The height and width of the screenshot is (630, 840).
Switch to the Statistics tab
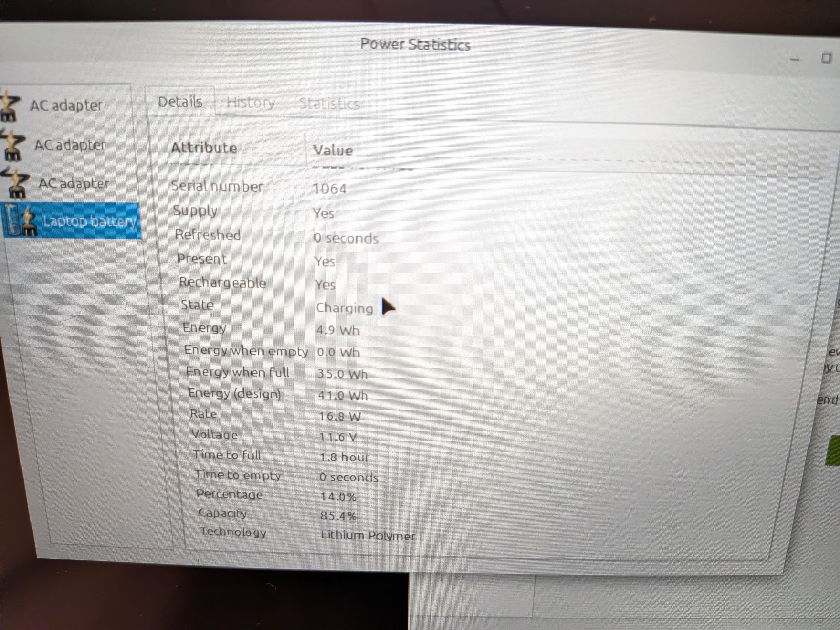tap(329, 103)
